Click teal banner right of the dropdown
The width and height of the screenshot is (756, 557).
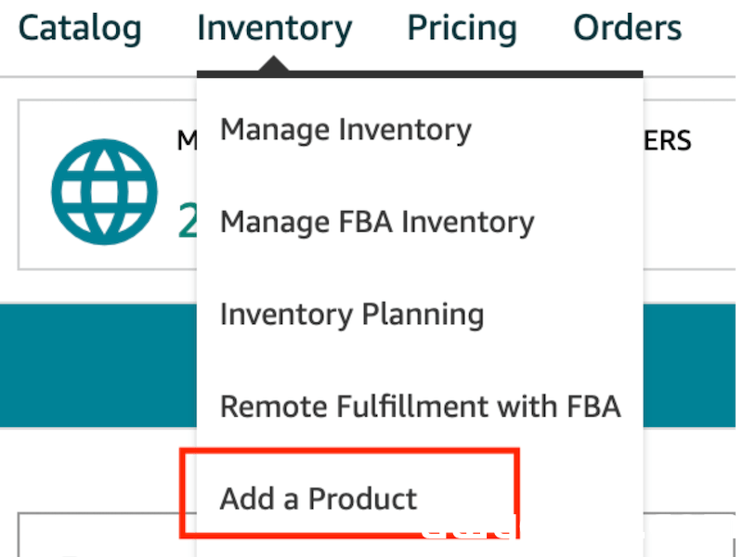(x=689, y=365)
